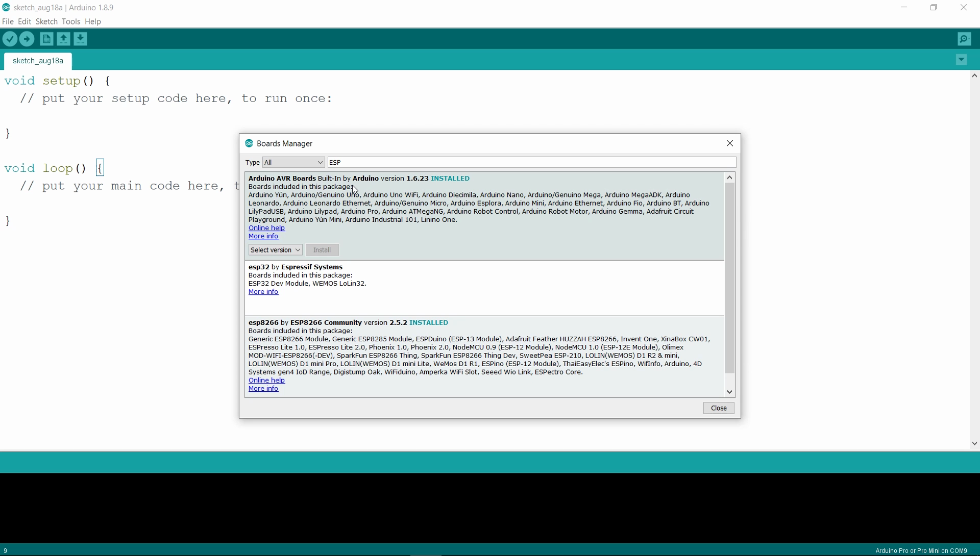Open a sketch with Open icon

click(x=63, y=39)
